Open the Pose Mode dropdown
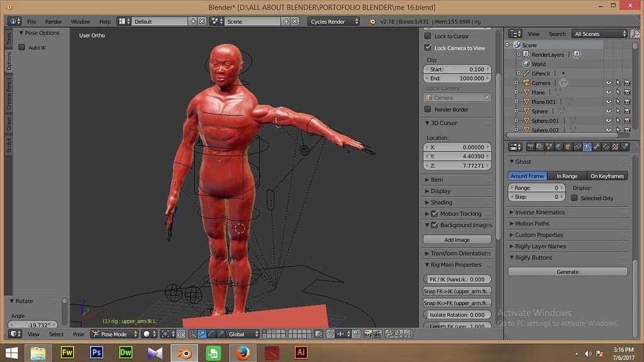Viewport: 644px width, 362px height. pyautogui.click(x=114, y=334)
